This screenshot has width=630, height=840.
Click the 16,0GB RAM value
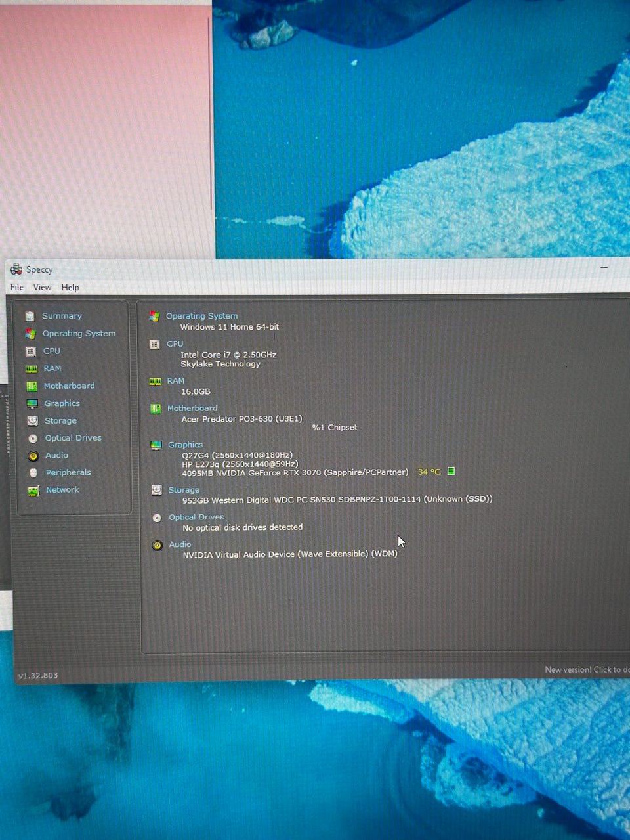[196, 391]
